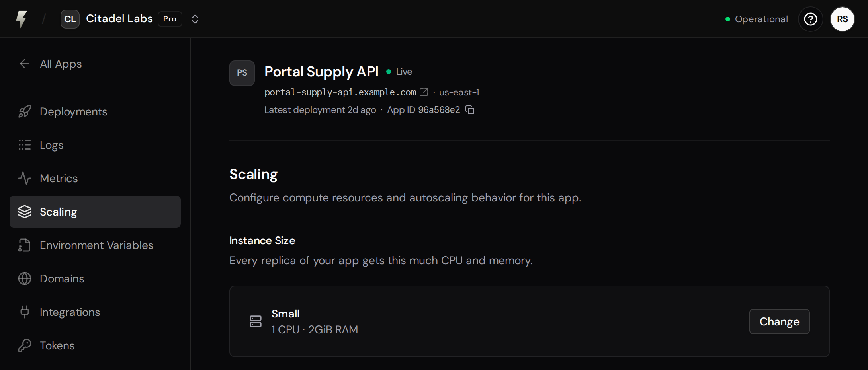
Task: Open the Integrations section
Action: click(95, 312)
